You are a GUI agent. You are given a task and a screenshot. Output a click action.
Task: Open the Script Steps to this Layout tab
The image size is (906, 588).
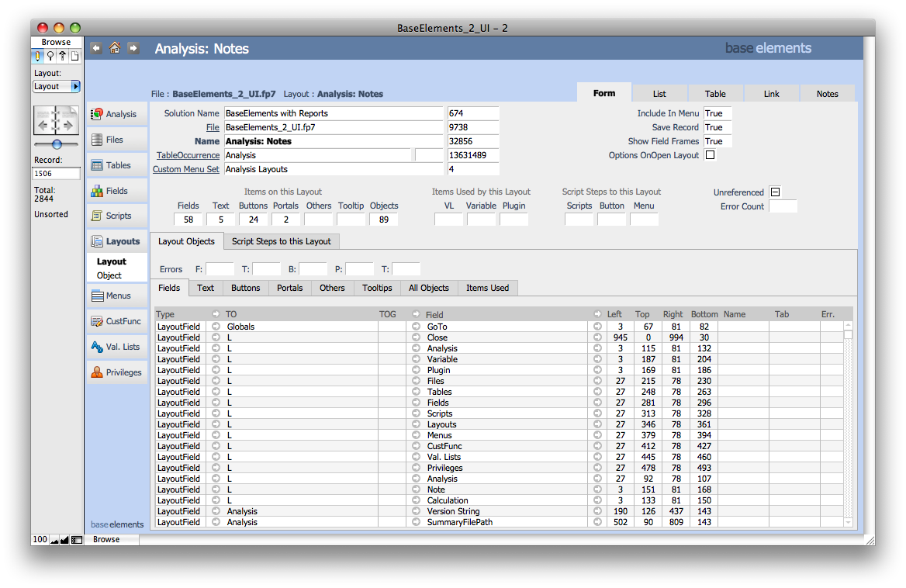[x=282, y=241]
